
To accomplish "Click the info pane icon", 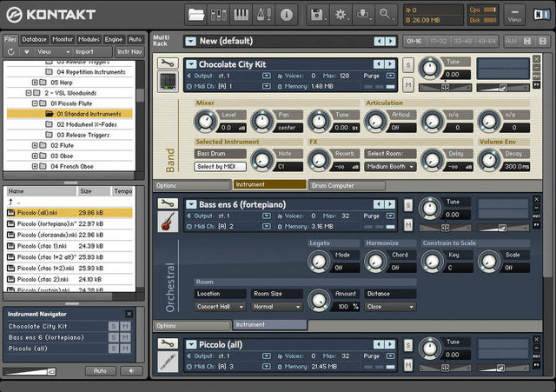I will [x=287, y=15].
